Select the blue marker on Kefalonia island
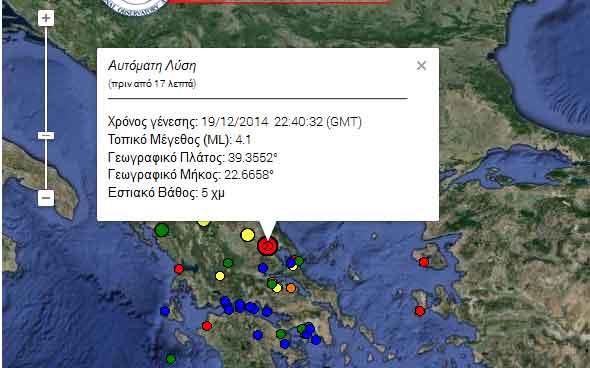Image resolution: width=590 pixels, height=368 pixels. tap(165, 311)
